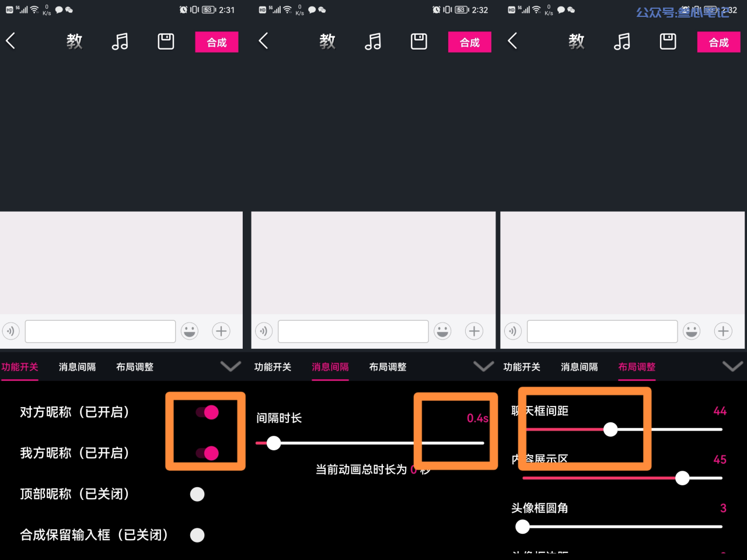The image size is (747, 560).
Task: Click the 0.4s interval value
Action: (x=477, y=418)
